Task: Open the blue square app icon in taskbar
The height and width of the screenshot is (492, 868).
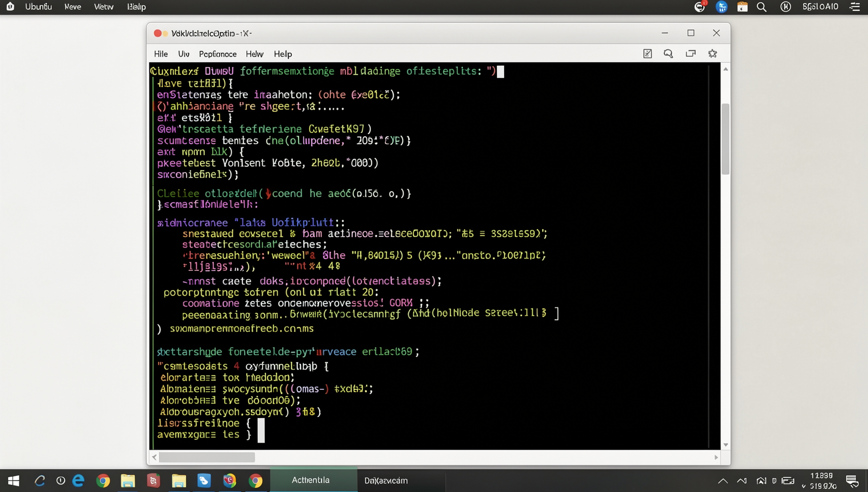Action: [204, 481]
